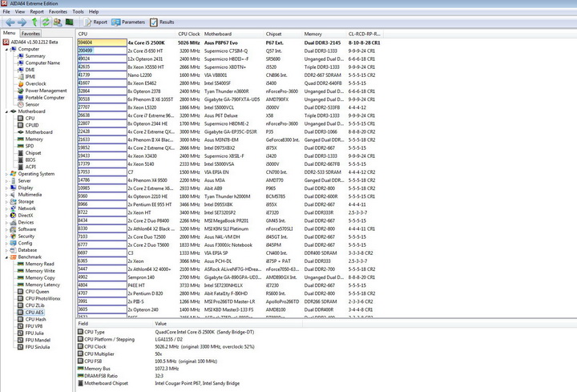Click the Up green arrow icon

pos(34,22)
